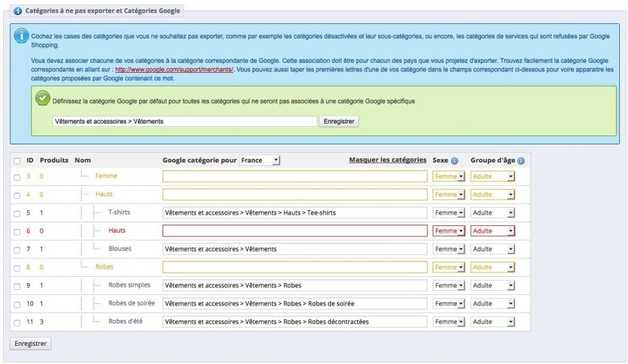628x364 pixels.
Task: Check the box for Robes simples row
Action: [x=17, y=286]
